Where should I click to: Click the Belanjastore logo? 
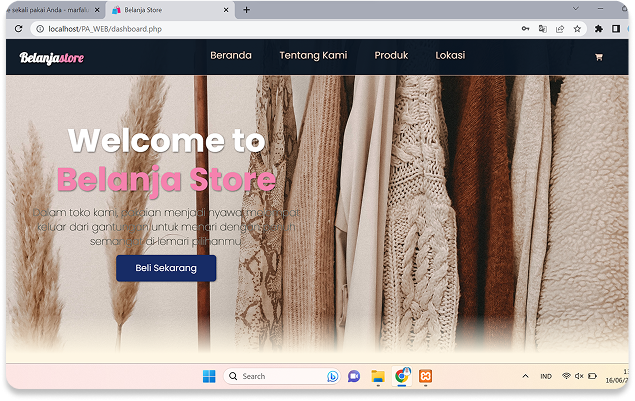pyautogui.click(x=52, y=57)
